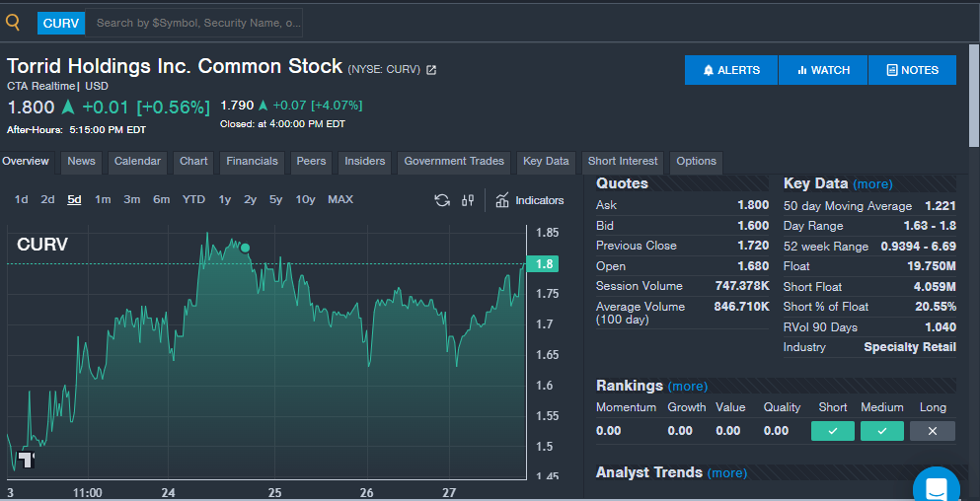
Task: Click the Float value 19.750M
Action: tap(932, 266)
